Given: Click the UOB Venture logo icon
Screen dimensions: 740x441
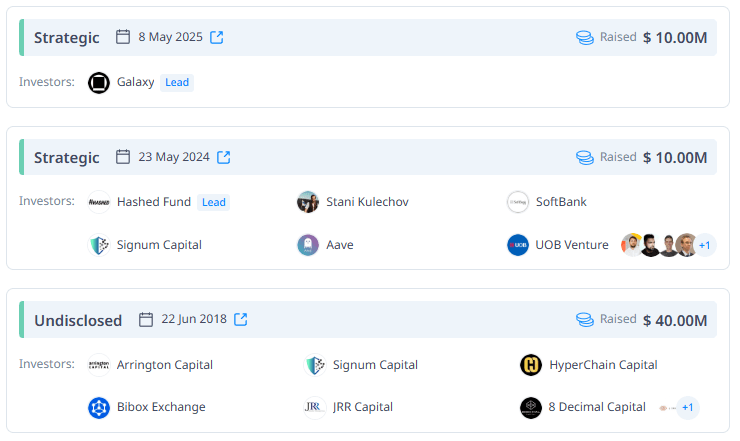Looking at the screenshot, I should tap(518, 245).
